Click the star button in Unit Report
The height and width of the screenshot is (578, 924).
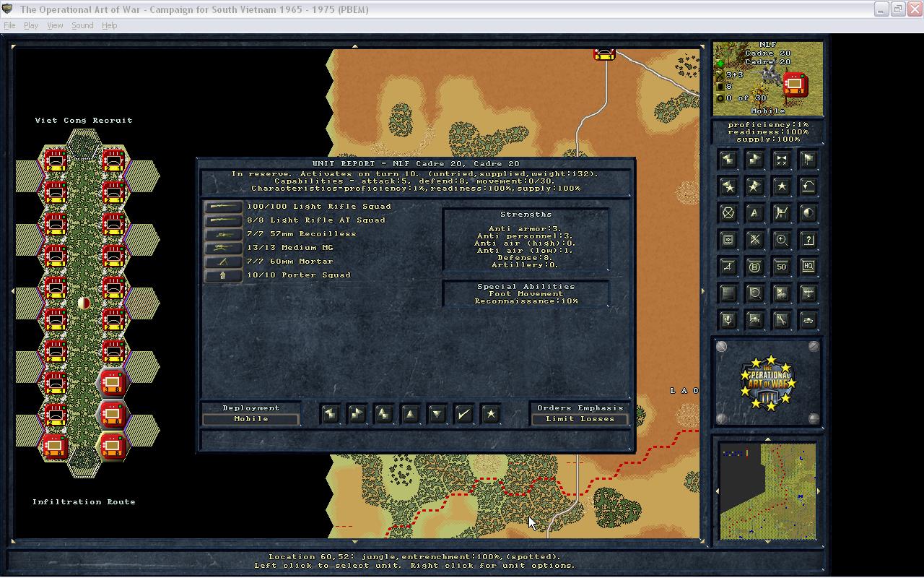(x=490, y=414)
